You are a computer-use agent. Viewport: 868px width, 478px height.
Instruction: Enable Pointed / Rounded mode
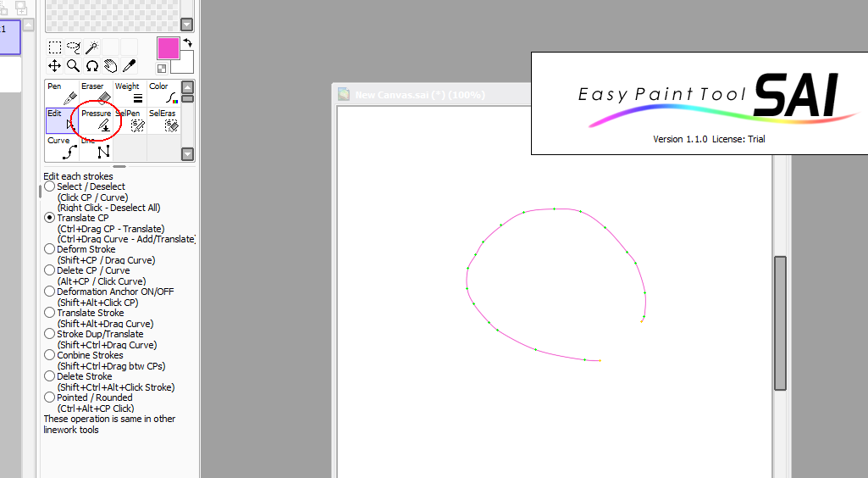point(50,397)
